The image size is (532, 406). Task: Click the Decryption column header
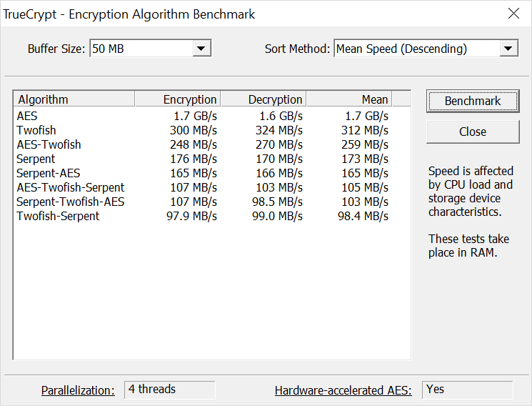click(x=264, y=99)
